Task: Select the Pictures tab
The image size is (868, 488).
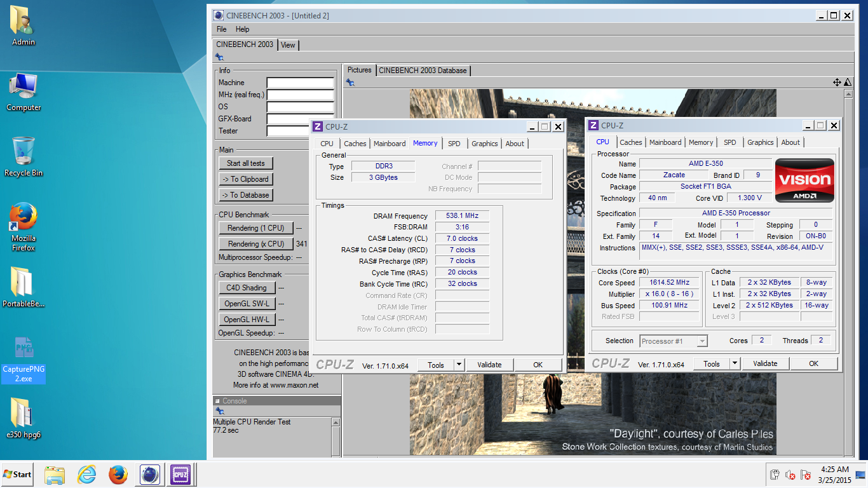Action: tap(360, 70)
